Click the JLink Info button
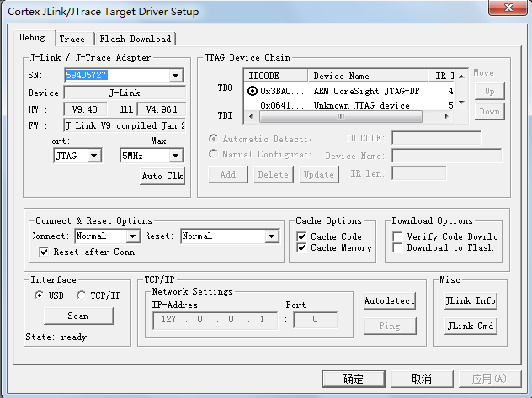532x398 pixels. tap(471, 300)
